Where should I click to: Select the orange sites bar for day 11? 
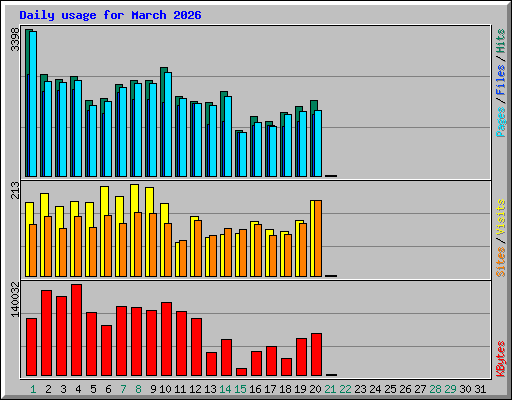click(x=183, y=258)
